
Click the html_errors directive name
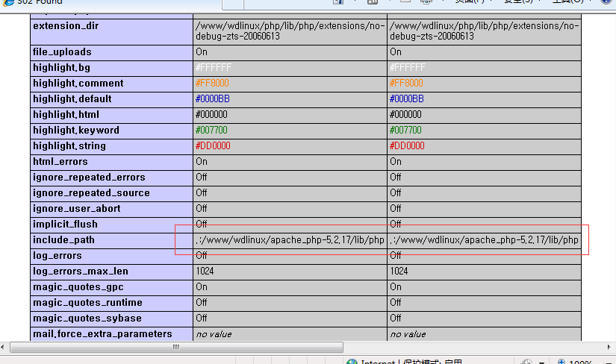click(60, 162)
